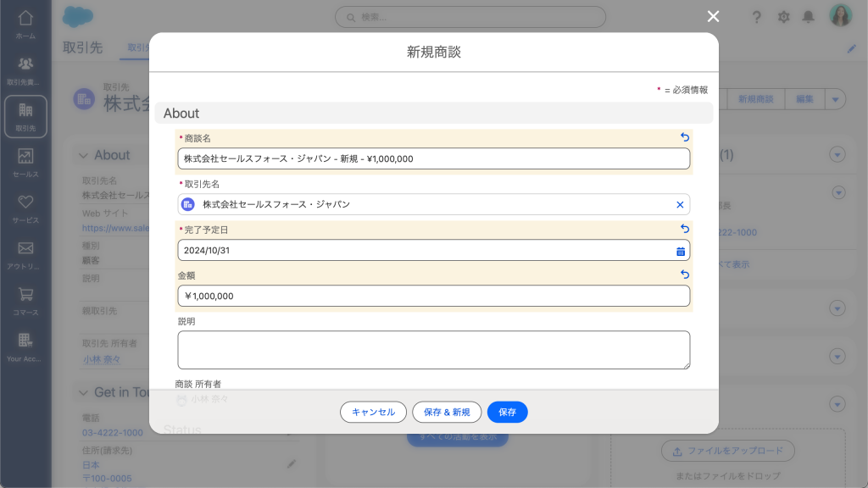Screen dimensions: 868x488
Task: Open the user profile avatar
Action: tap(840, 15)
